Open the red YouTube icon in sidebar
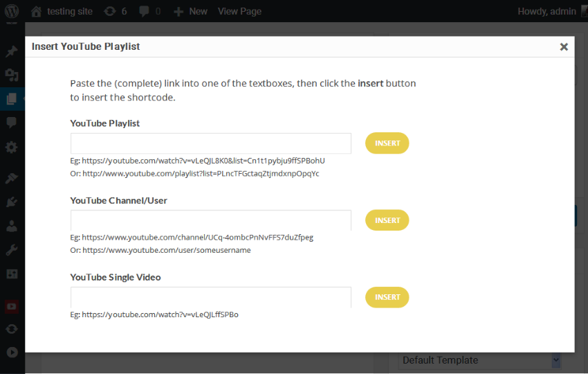Viewport: 588px width, 374px height. point(12,306)
